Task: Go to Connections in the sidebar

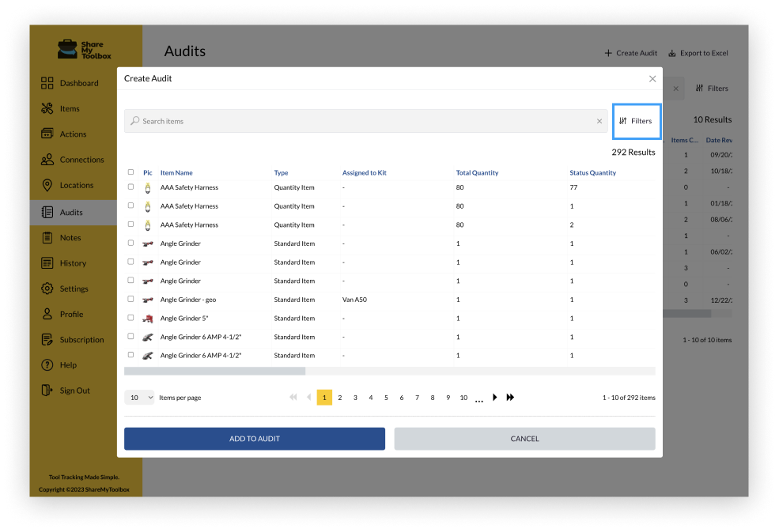Action: [x=82, y=159]
